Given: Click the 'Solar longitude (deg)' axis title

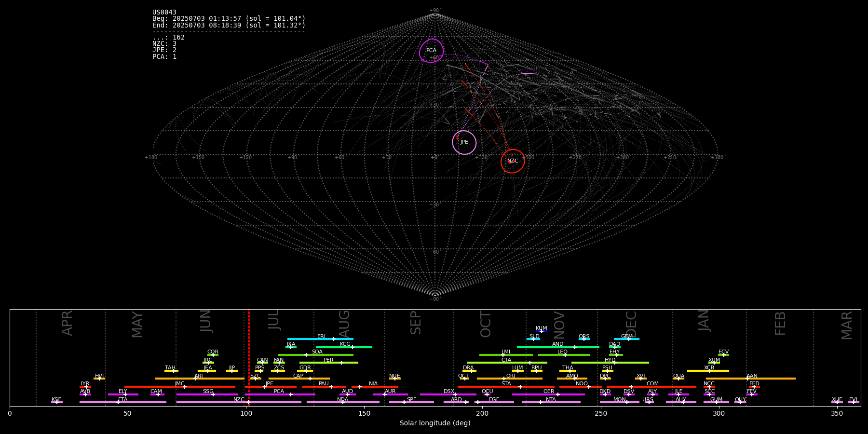Looking at the screenshot, I should pyautogui.click(x=435, y=423).
